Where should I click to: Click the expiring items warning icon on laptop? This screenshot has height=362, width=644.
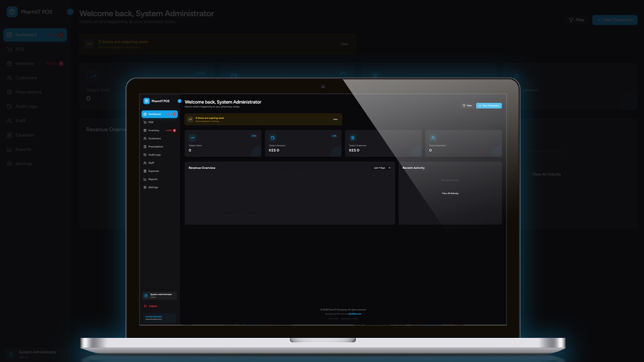click(190, 119)
